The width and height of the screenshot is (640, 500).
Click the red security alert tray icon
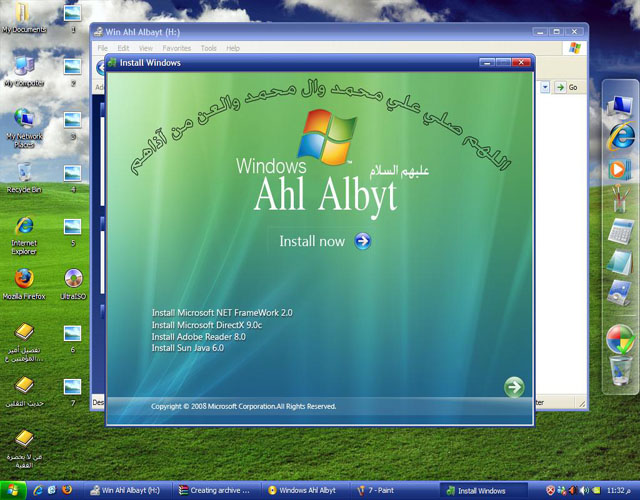point(550,490)
